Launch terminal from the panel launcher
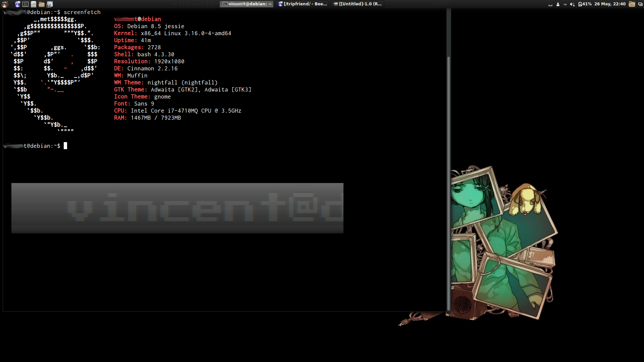Image resolution: width=644 pixels, height=362 pixels. [25, 4]
